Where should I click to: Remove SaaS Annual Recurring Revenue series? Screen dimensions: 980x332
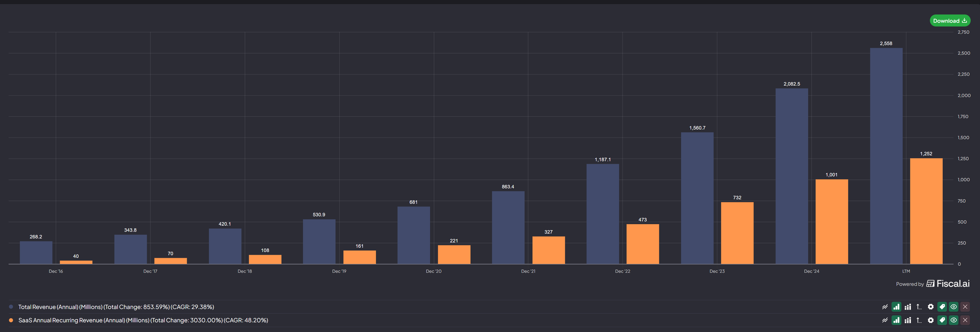(965, 320)
